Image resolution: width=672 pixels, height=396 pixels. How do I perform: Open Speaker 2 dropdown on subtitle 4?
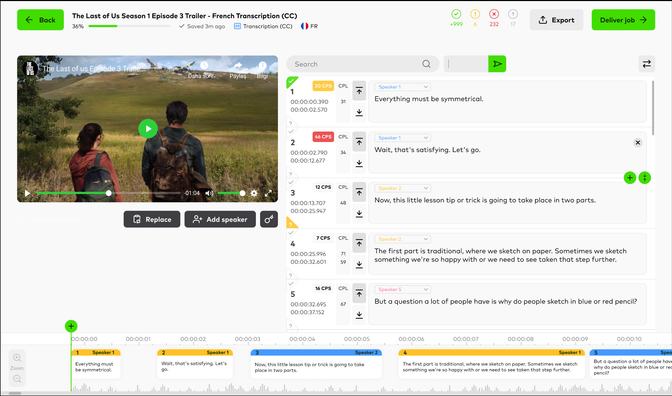tap(402, 239)
